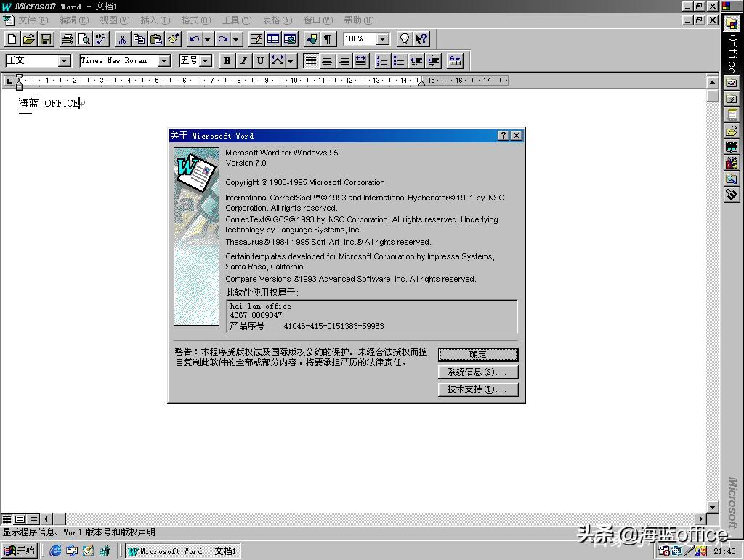Click 确定 in the About dialog

(478, 354)
